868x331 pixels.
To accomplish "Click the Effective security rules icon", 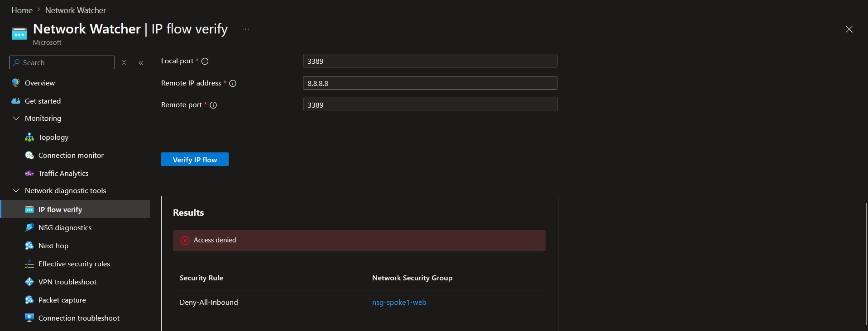I will click(29, 264).
